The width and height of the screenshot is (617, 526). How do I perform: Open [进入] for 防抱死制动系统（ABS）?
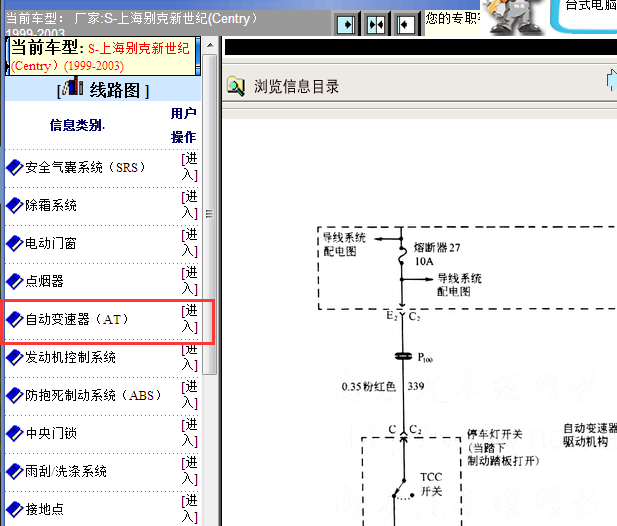pyautogui.click(x=189, y=395)
